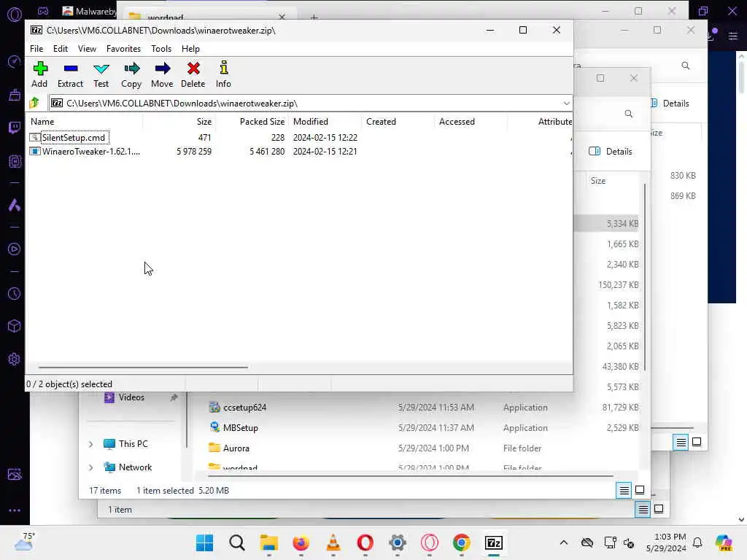Open the File menu

tap(36, 49)
